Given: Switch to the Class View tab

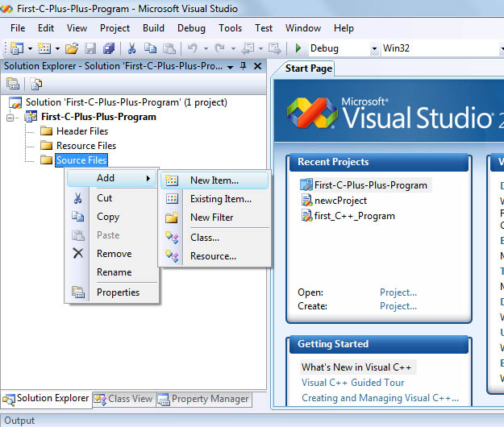Looking at the screenshot, I should click(x=123, y=399).
